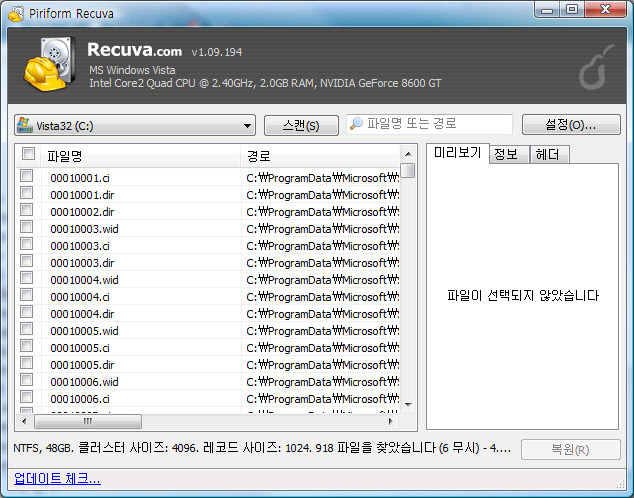This screenshot has height=498, width=634.
Task: Check the box for 00010004.wid
Action: click(27, 278)
